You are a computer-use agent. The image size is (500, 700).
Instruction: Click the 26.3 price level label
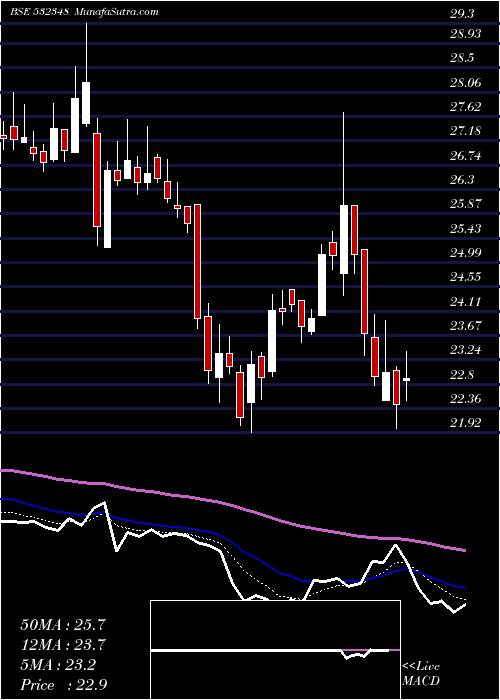[x=462, y=180]
